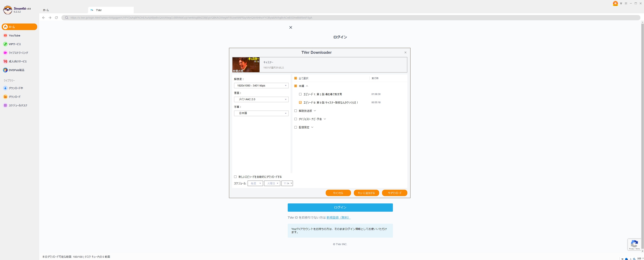The width and height of the screenshot is (644, 260).
Task: Go back with the browser arrow
Action: coord(44,18)
